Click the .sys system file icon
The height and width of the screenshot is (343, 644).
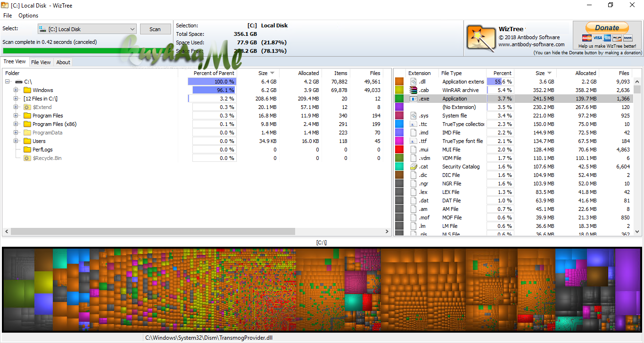click(413, 116)
